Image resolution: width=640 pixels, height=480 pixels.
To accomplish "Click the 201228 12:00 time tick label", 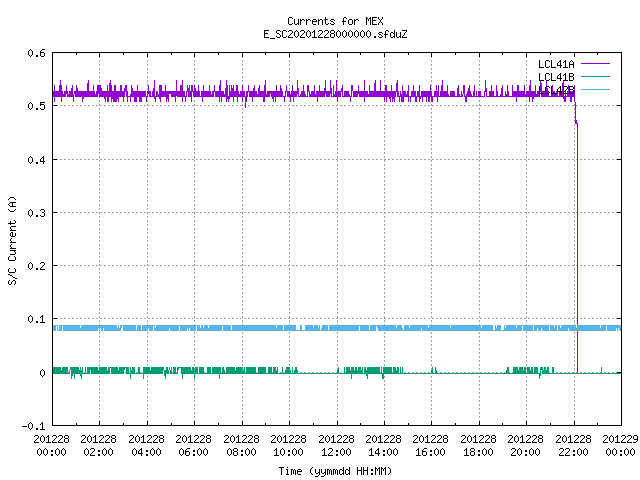I will (336, 446).
